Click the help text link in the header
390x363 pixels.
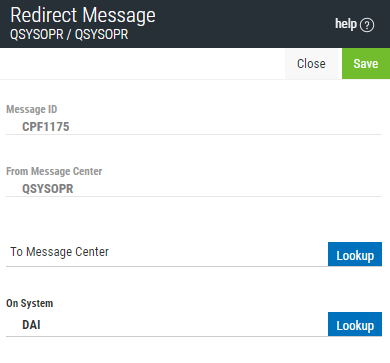click(x=346, y=24)
